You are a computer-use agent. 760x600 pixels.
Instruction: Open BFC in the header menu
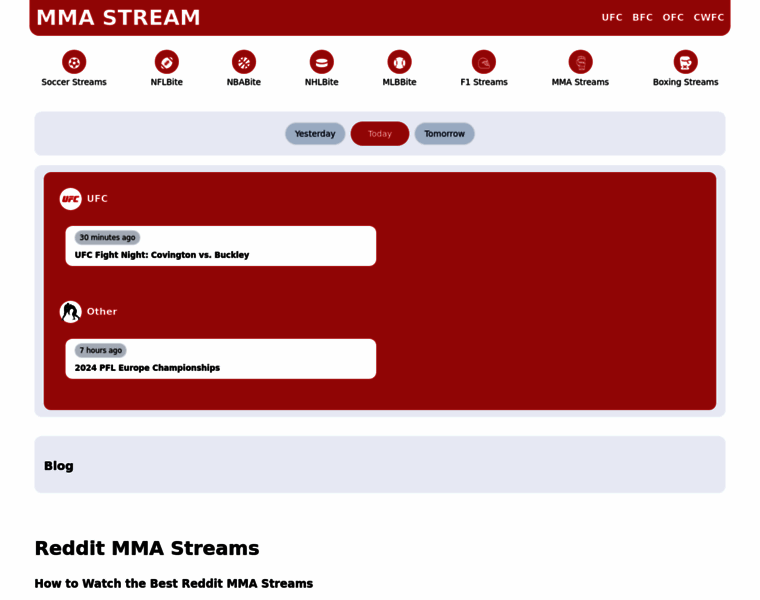642,17
